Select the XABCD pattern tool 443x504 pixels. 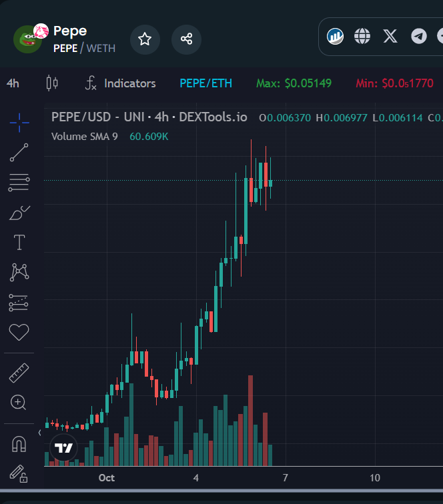19,272
